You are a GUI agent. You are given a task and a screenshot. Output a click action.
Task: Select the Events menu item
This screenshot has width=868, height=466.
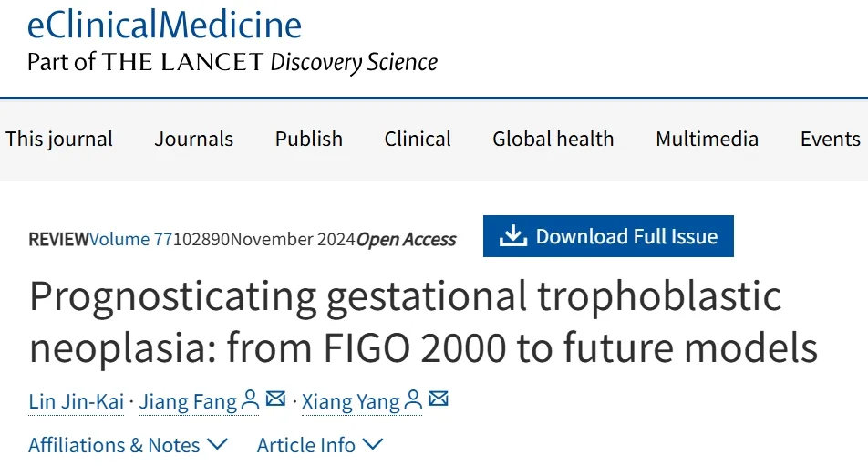pyautogui.click(x=830, y=140)
